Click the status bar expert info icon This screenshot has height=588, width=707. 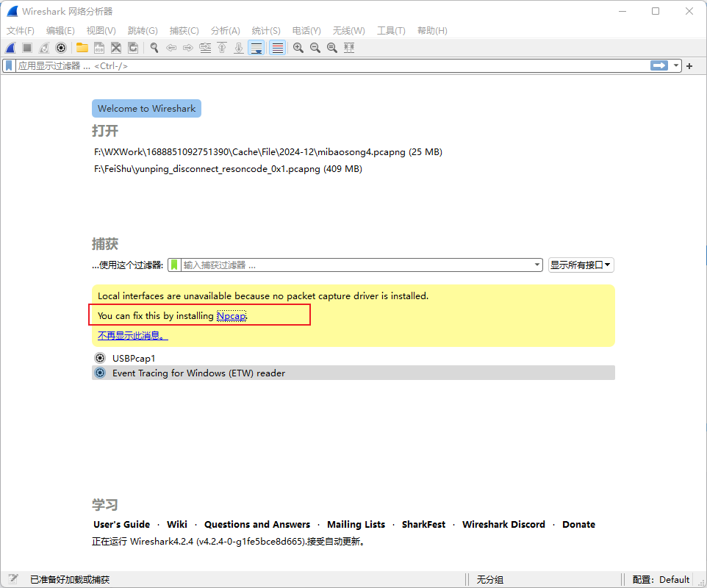[13, 579]
